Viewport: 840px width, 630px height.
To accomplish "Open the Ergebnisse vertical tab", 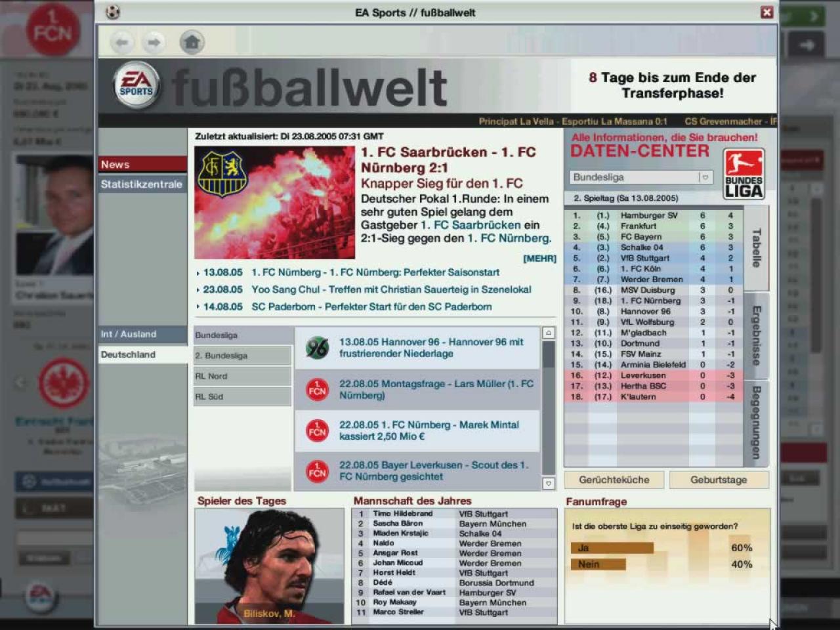I will [757, 335].
